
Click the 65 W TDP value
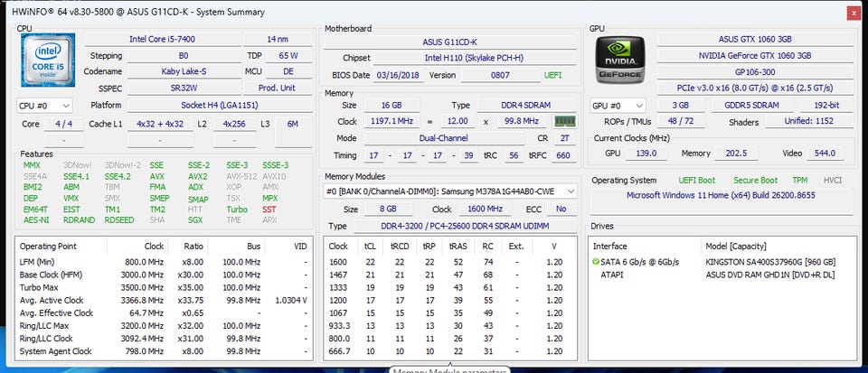pyautogui.click(x=288, y=56)
